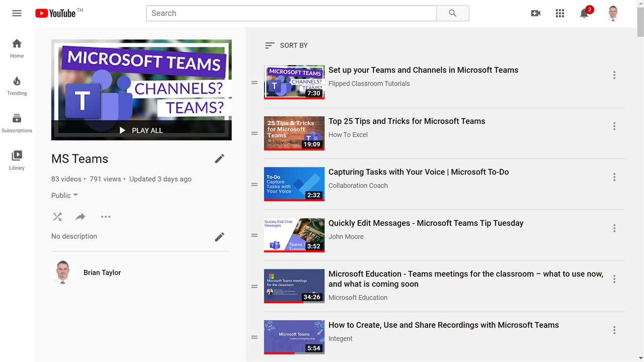Grab reorder handle for Microsoft Education video
The width and height of the screenshot is (644, 362).
point(255,286)
